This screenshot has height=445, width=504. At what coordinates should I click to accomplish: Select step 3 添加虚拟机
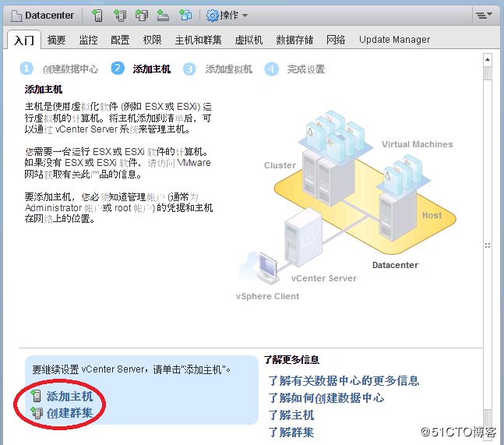[218, 69]
